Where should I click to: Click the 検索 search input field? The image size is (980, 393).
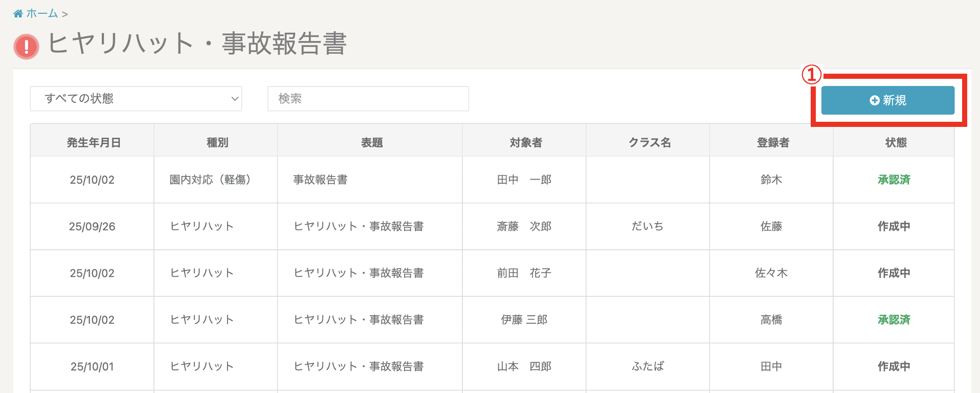(368, 99)
